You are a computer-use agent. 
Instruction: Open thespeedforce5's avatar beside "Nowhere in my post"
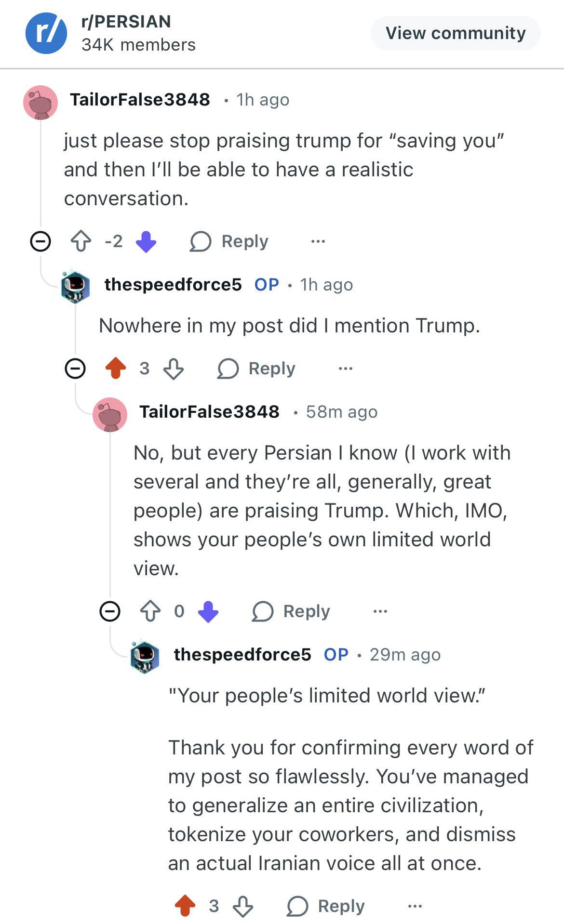[76, 286]
